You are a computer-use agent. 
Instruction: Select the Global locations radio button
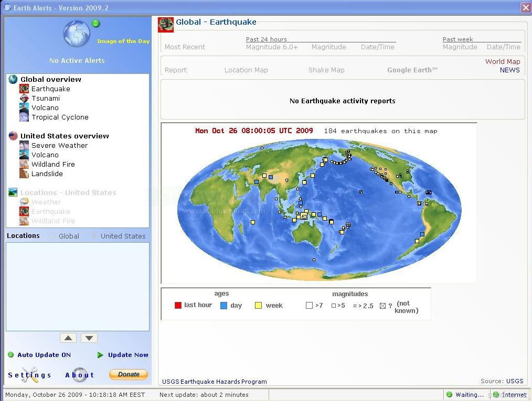click(52, 236)
